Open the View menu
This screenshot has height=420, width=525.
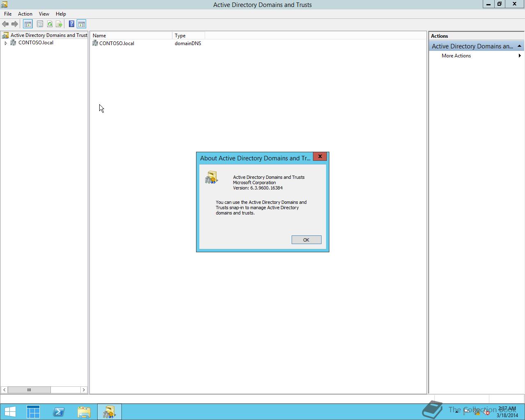44,14
